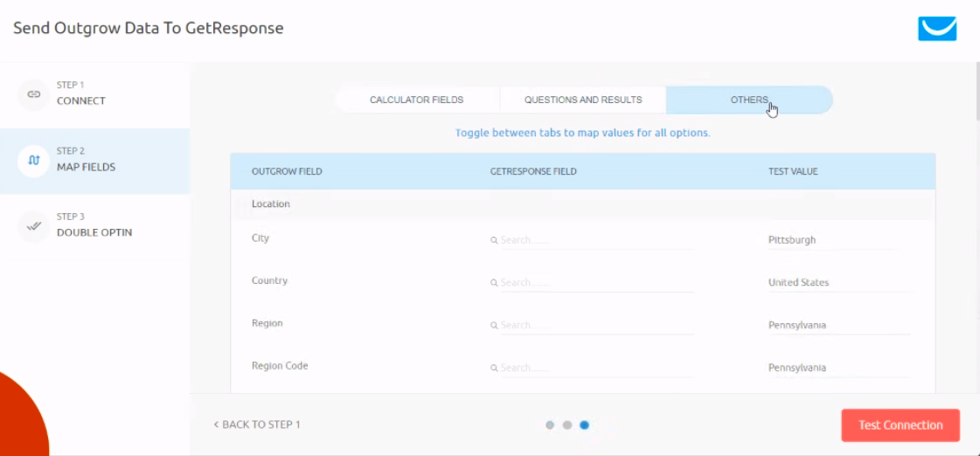Select the first progress dot
This screenshot has height=456, width=980.
tap(550, 425)
